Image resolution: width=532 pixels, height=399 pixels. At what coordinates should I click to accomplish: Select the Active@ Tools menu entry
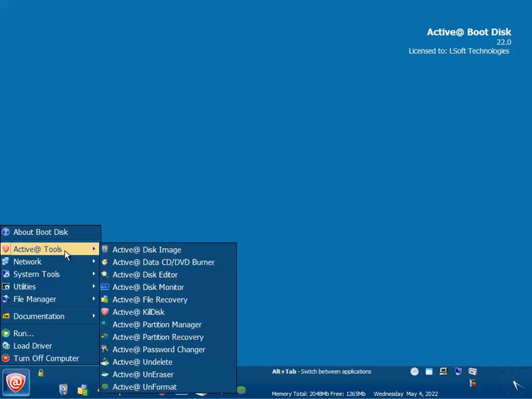50,249
